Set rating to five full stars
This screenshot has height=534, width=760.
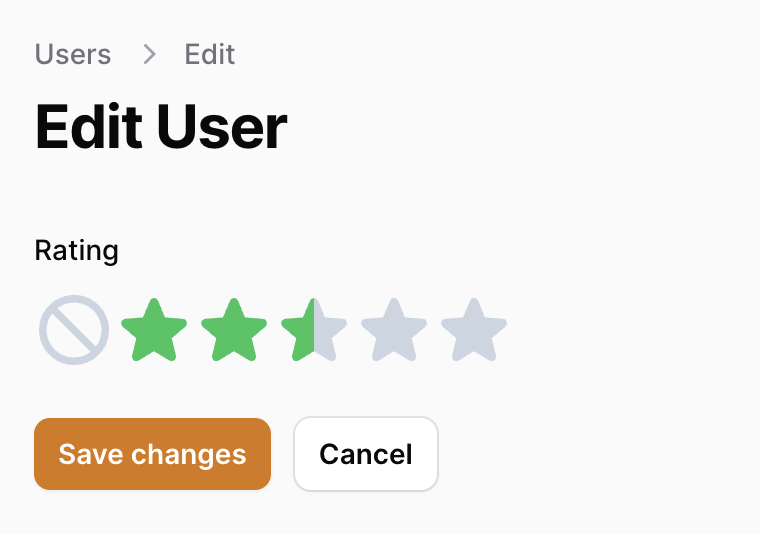point(490,330)
